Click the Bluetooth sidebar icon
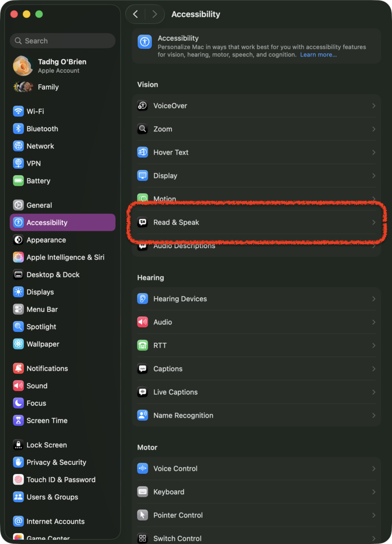392x544 pixels. coord(18,129)
